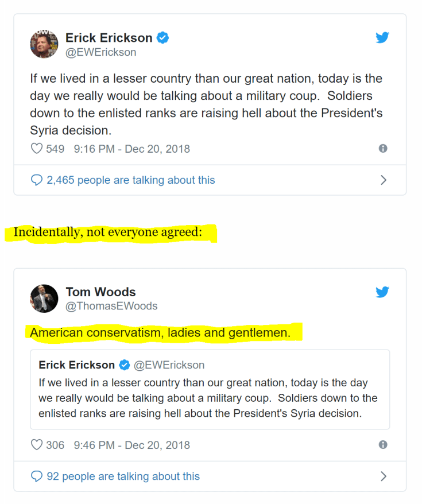Open Erick Erickson's profile avatar
This screenshot has width=422, height=504.
pos(44,44)
